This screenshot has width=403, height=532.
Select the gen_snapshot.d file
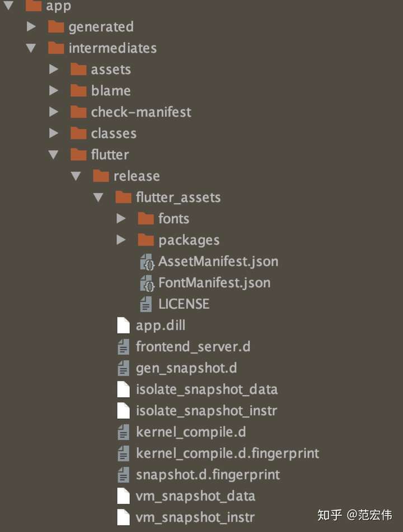click(186, 368)
